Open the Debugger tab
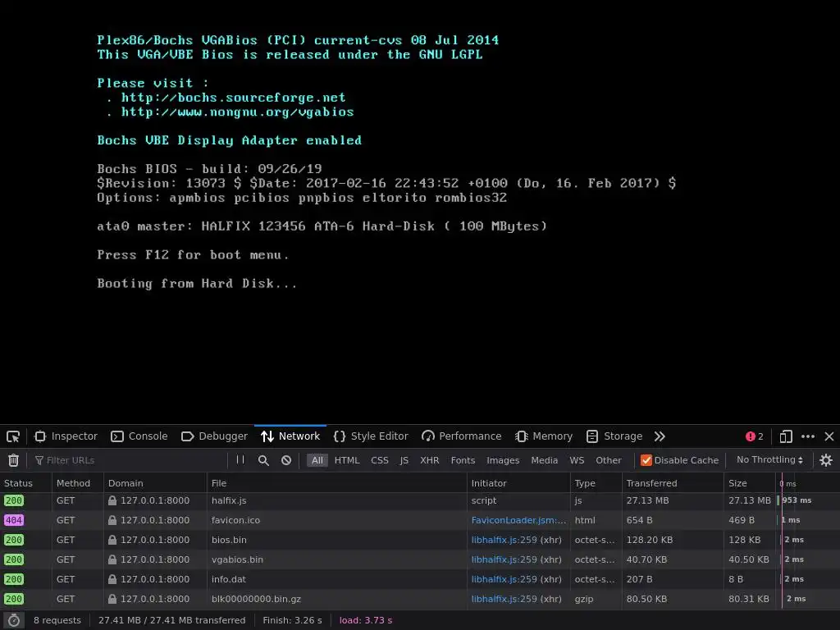Image resolution: width=840 pixels, height=630 pixels. coord(215,436)
